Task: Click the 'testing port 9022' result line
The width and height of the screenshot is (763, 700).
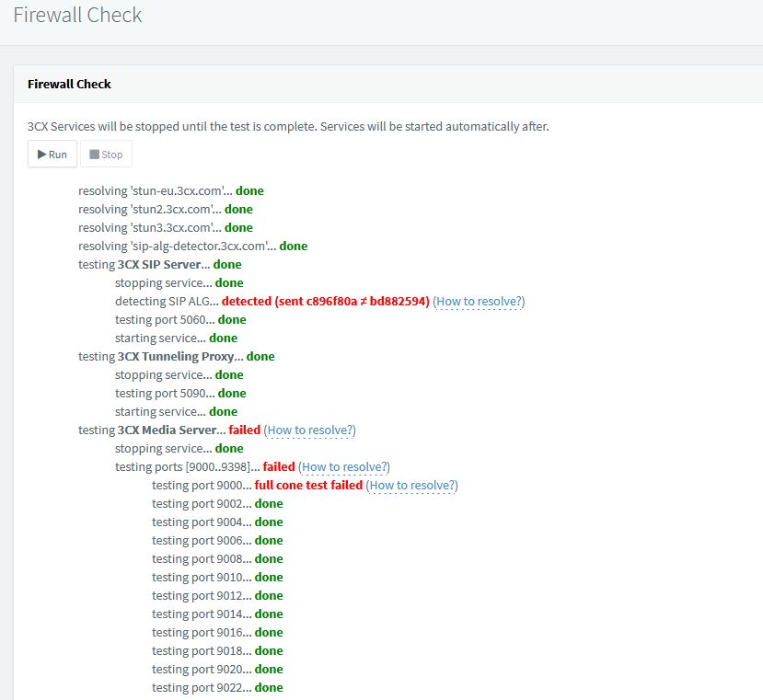Action: 217,687
